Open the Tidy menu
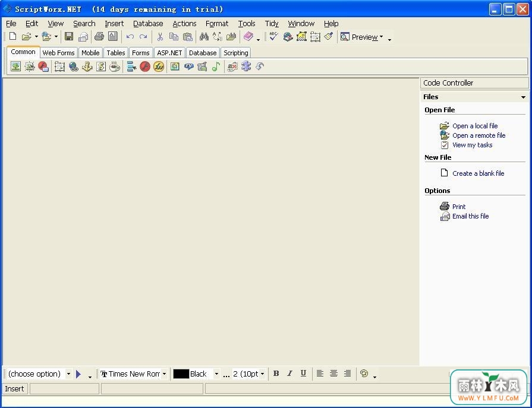 point(272,24)
